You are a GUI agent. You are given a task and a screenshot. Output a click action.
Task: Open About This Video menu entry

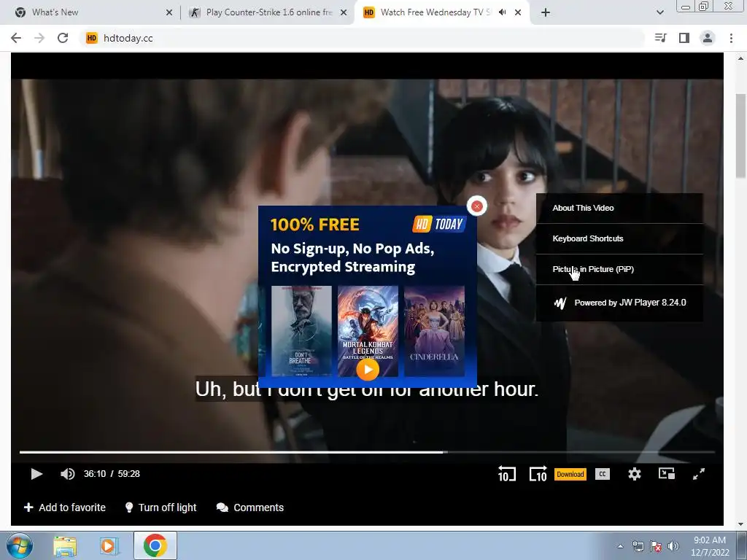click(x=619, y=208)
